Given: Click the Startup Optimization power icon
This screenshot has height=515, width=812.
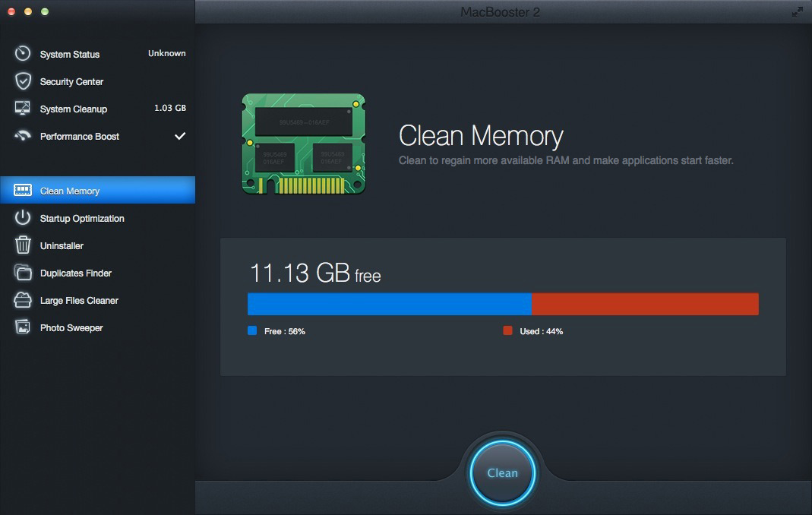Looking at the screenshot, I should pos(23,218).
